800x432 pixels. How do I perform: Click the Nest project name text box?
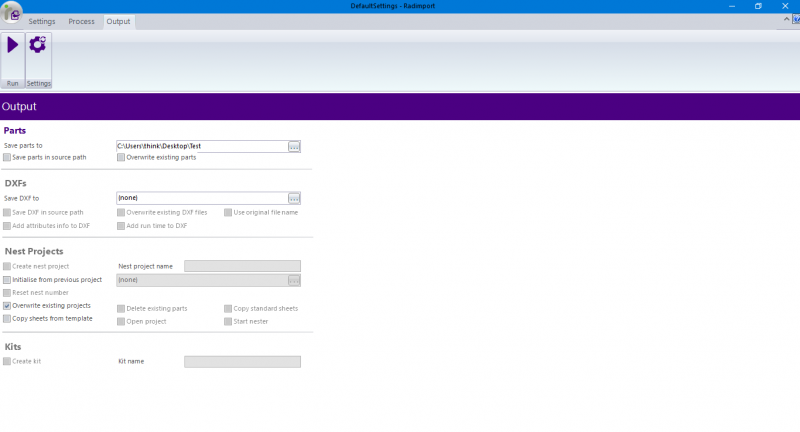point(242,266)
